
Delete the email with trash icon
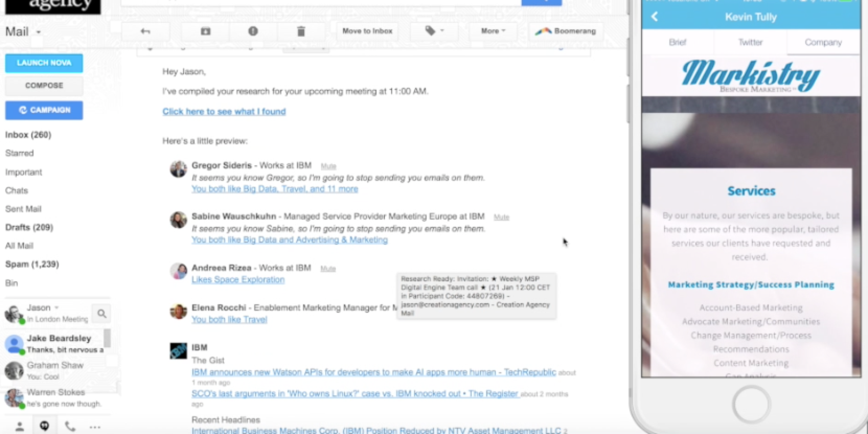[x=301, y=31]
